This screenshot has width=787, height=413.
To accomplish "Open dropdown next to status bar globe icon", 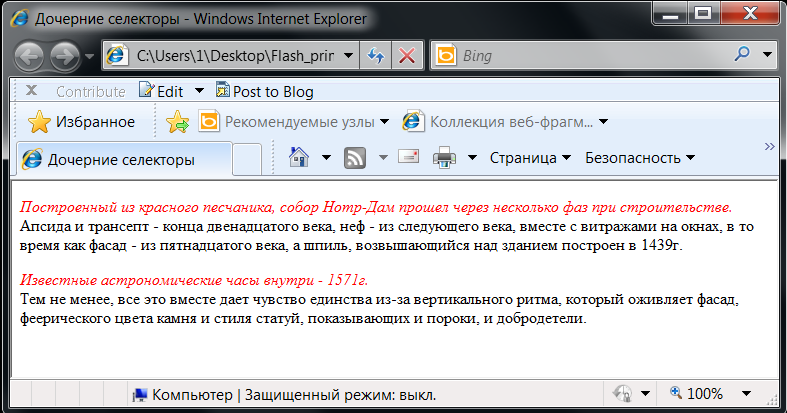I will coord(645,393).
